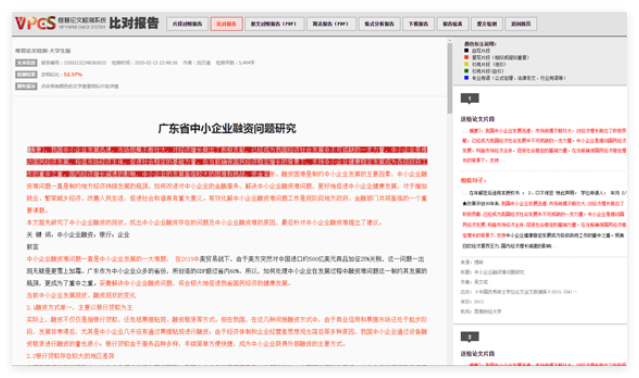Click the 前言 heading line
Image resolution: width=639 pixels, height=378 pixels.
[x=33, y=247]
